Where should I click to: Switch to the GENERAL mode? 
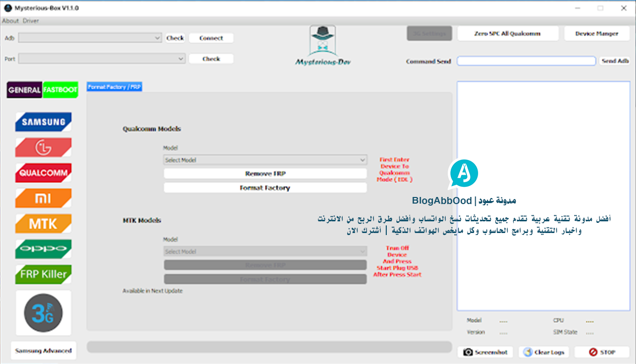point(25,89)
